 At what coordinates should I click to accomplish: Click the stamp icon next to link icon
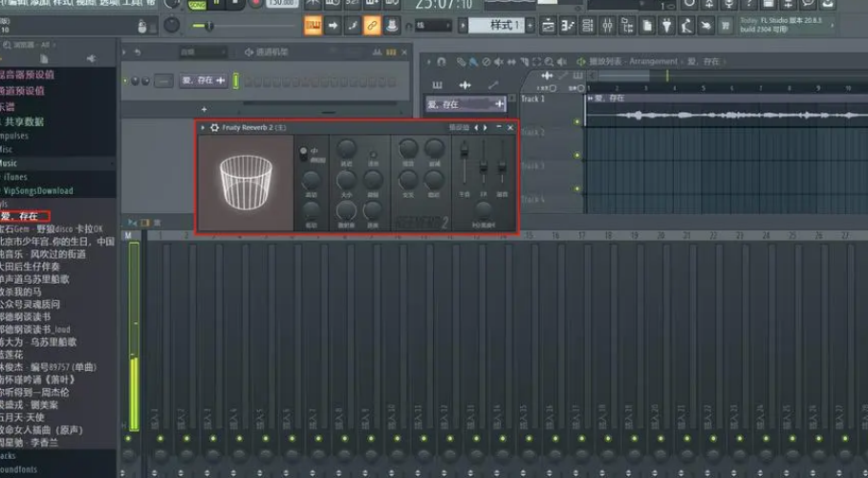click(x=391, y=26)
